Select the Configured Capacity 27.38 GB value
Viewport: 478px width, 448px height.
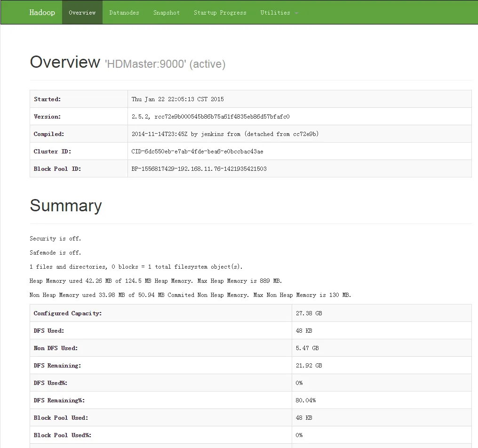click(x=309, y=313)
